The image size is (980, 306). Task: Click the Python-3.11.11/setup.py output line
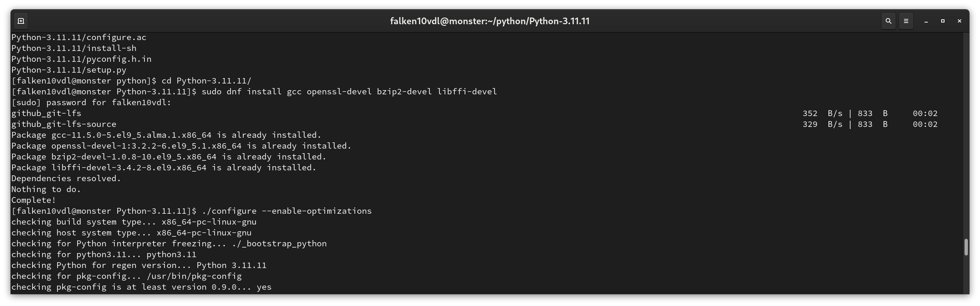69,70
